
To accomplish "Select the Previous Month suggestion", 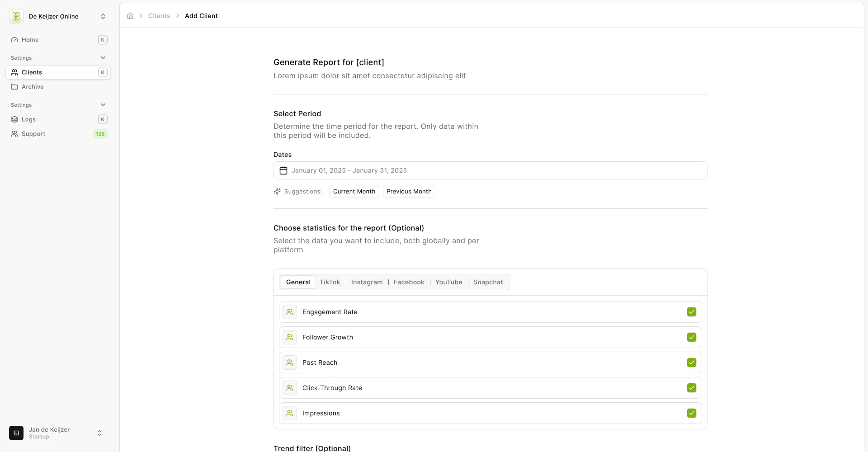I will point(409,192).
